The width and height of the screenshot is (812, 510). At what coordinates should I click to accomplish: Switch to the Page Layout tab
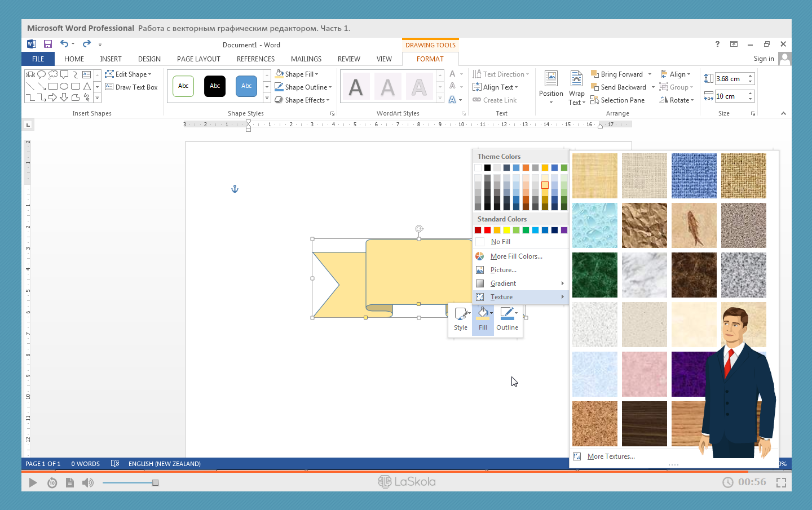[x=198, y=59]
